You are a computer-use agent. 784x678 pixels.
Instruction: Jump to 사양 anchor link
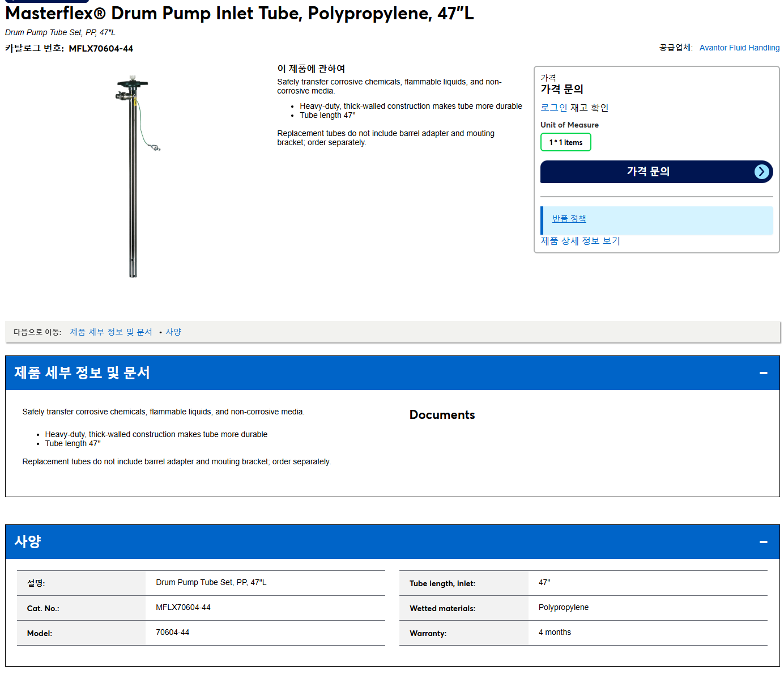coord(173,332)
